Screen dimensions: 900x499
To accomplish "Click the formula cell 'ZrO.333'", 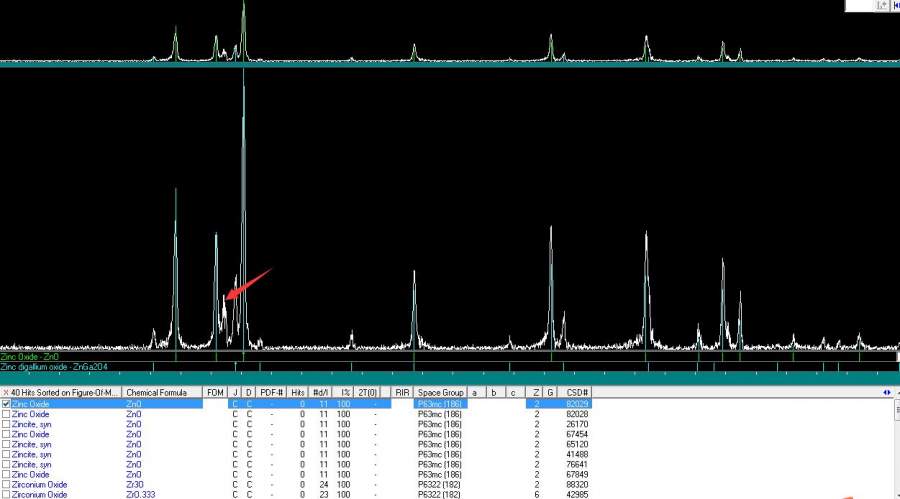I will (140, 494).
